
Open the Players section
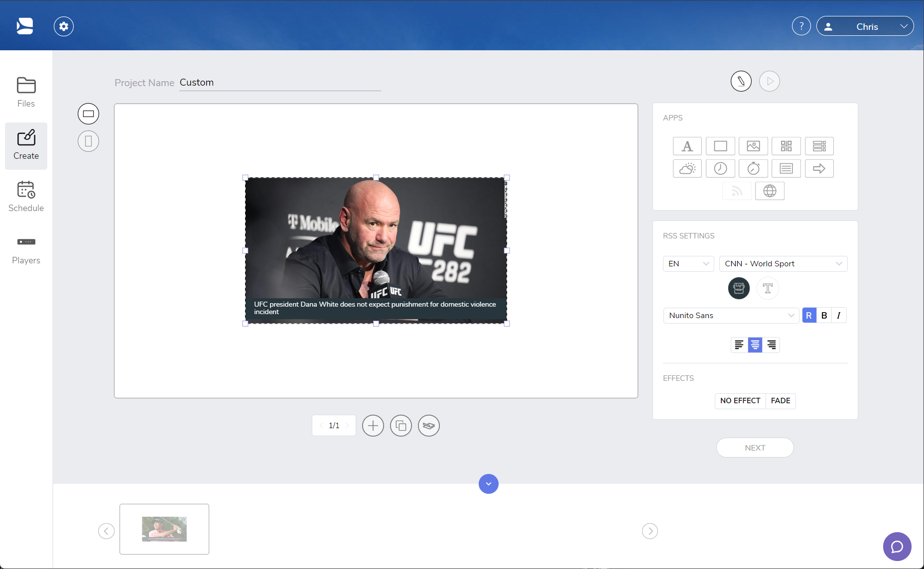pos(26,250)
